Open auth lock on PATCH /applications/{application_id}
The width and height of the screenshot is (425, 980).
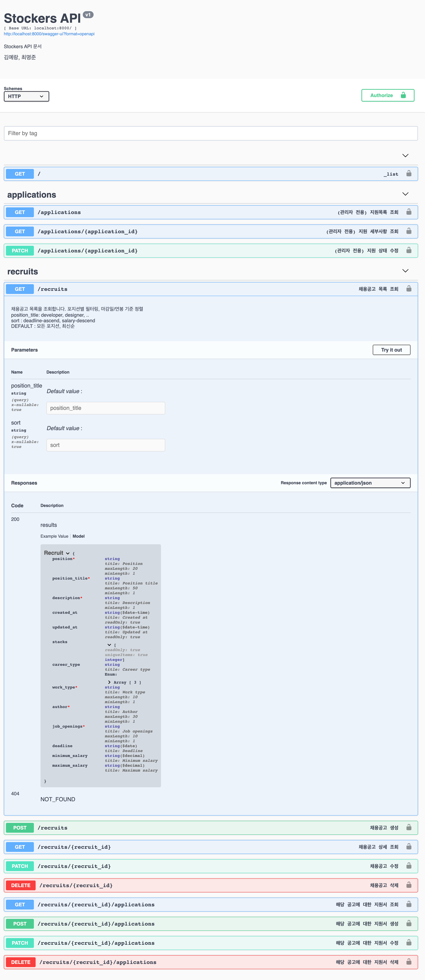[x=409, y=250]
